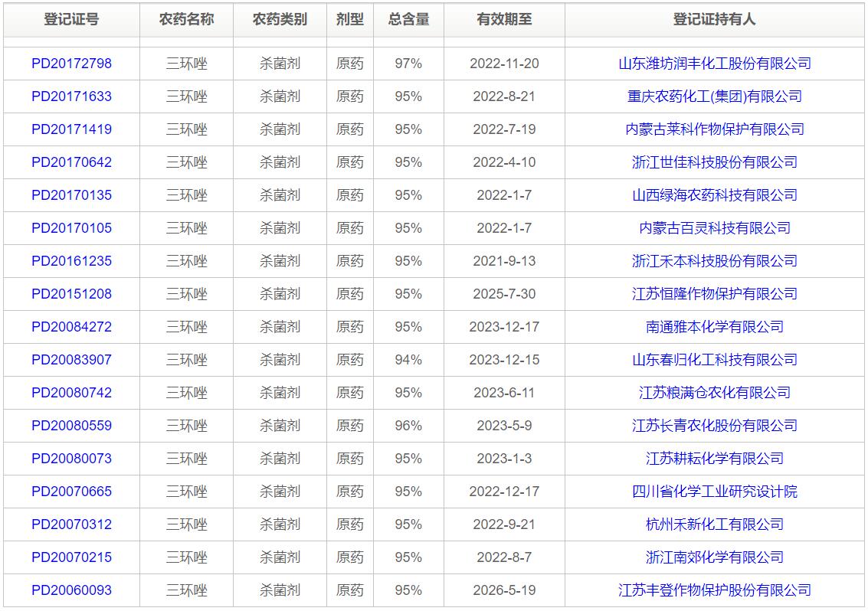Open registration PD20080742 link
This screenshot has height=611, width=868.
click(71, 393)
